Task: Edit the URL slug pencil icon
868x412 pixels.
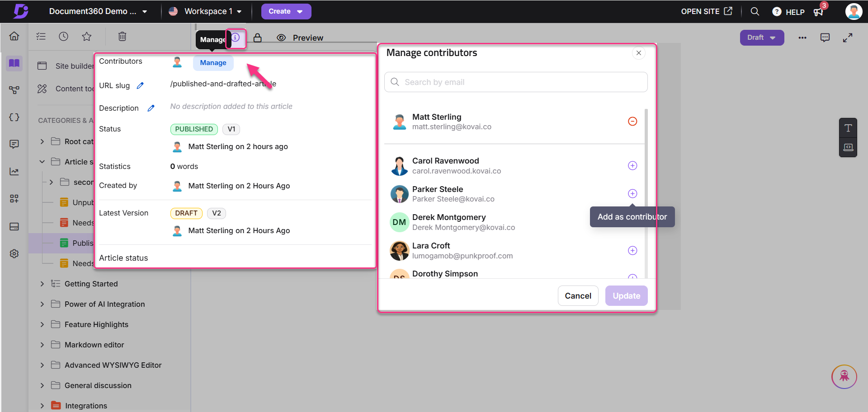Action: [140, 85]
